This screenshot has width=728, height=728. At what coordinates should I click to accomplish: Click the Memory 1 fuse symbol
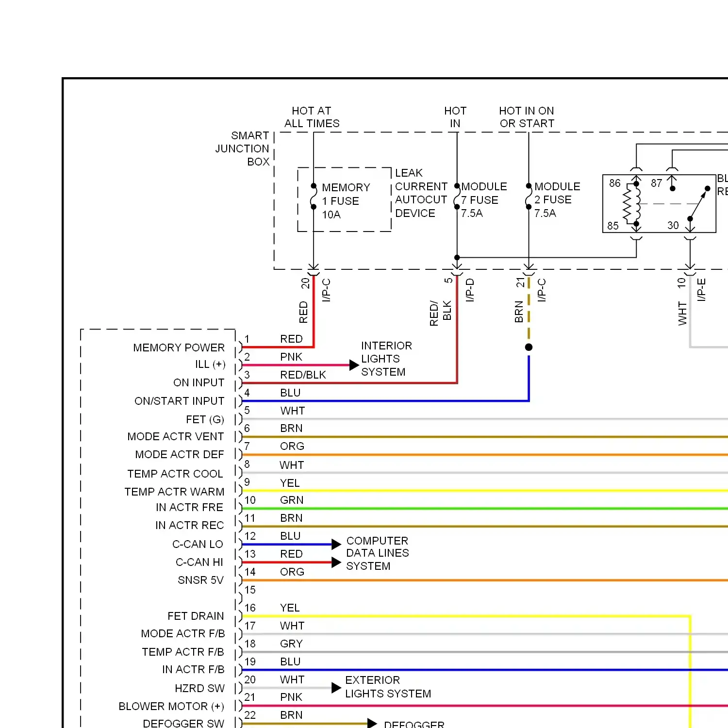click(314, 196)
